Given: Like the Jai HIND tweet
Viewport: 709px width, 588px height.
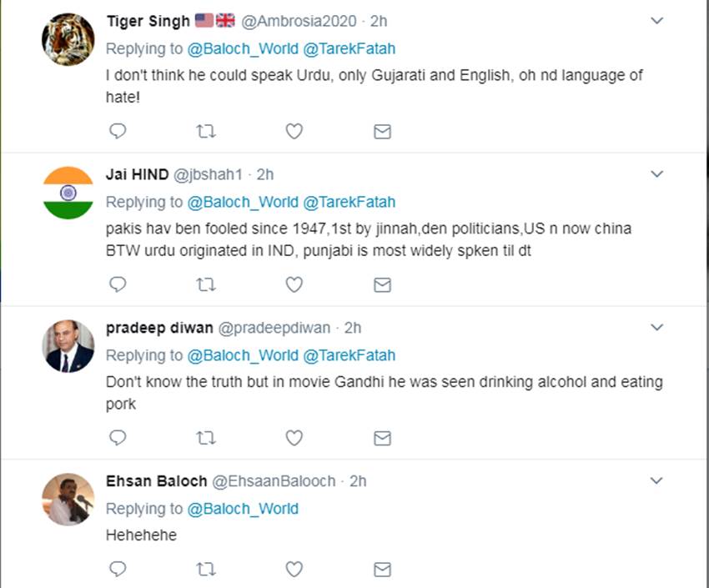Looking at the screenshot, I should click(294, 284).
